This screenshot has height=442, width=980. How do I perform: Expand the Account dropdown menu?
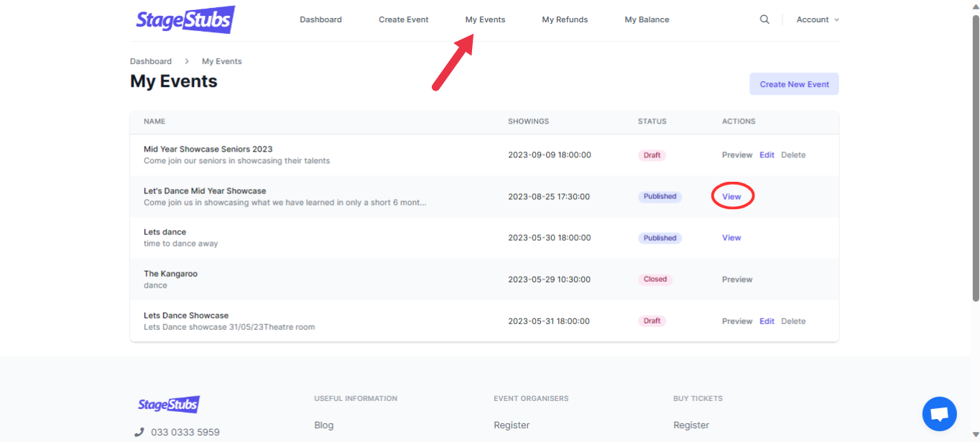[x=818, y=19]
